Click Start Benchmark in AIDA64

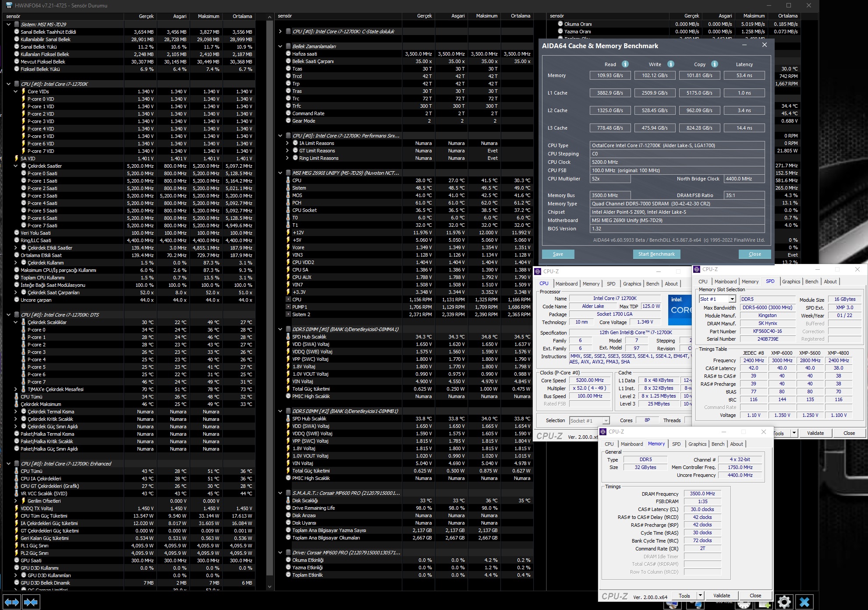pos(656,254)
